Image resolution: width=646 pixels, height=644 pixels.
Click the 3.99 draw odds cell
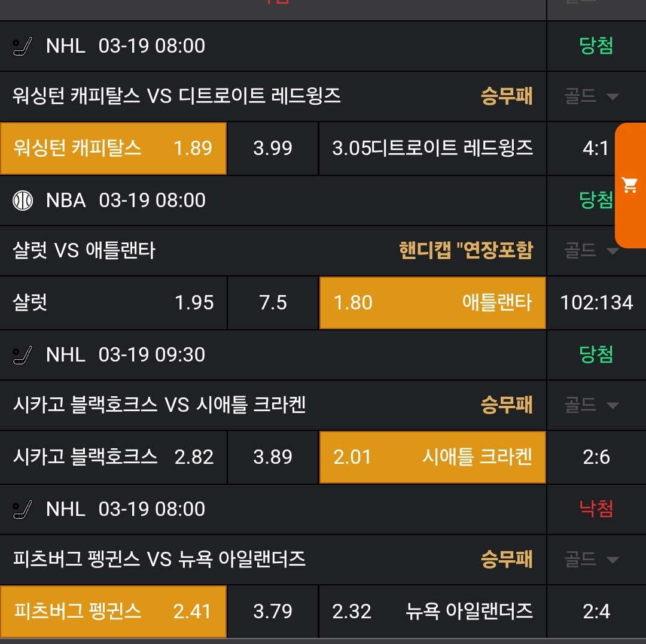pyautogui.click(x=273, y=148)
